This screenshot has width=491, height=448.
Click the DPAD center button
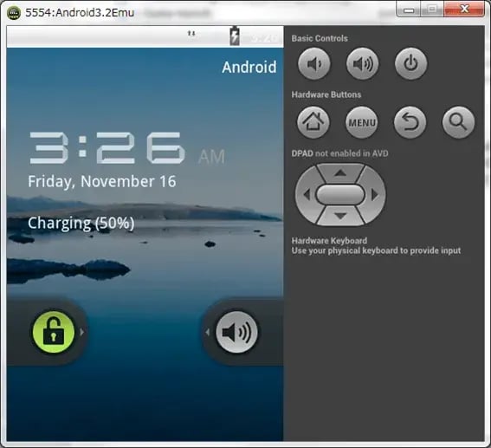[340, 195]
